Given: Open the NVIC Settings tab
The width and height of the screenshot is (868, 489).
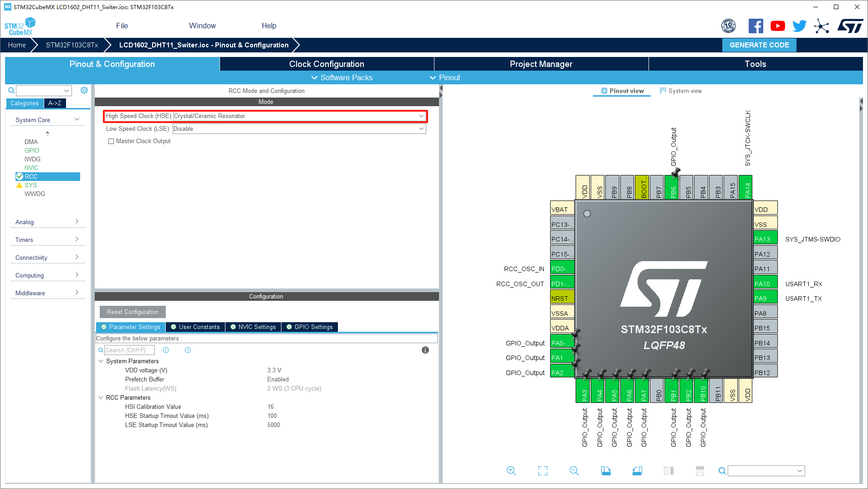Looking at the screenshot, I should (253, 327).
